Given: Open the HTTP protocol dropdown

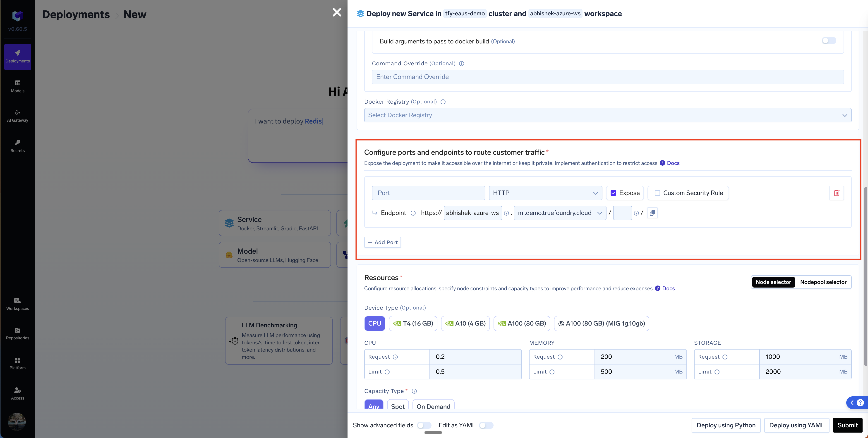Looking at the screenshot, I should pyautogui.click(x=546, y=193).
